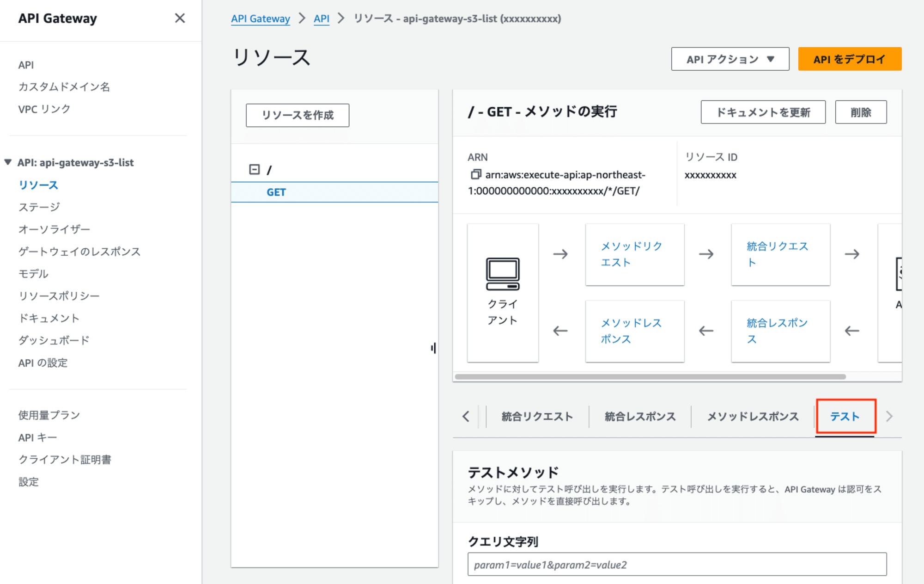Open カスタムドメイン名 in the sidebar
924x584 pixels.
[x=64, y=87]
